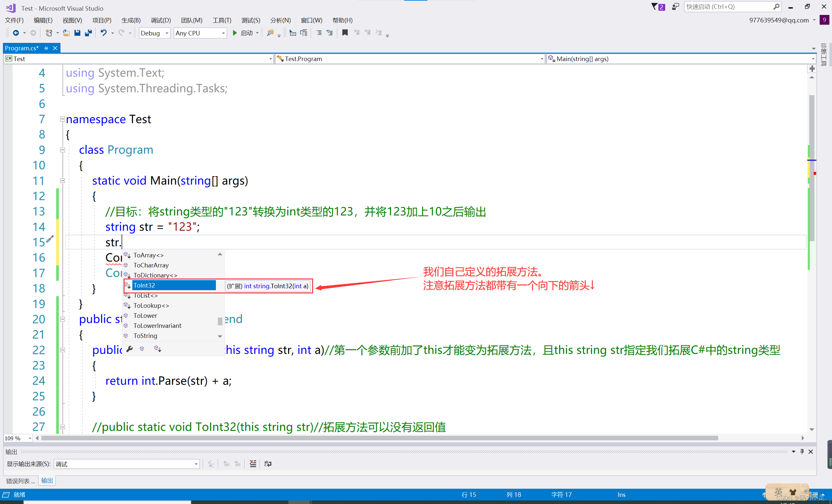This screenshot has height=504, width=832.
Task: Save the file with the floppy icon
Action: [x=77, y=33]
